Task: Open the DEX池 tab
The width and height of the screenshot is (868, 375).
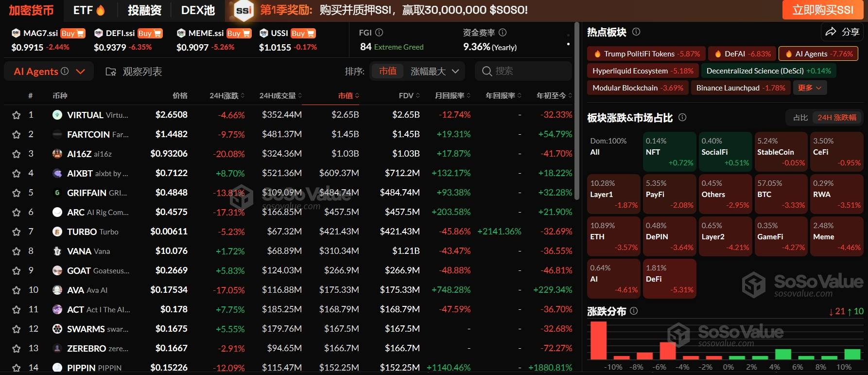Action: [198, 10]
